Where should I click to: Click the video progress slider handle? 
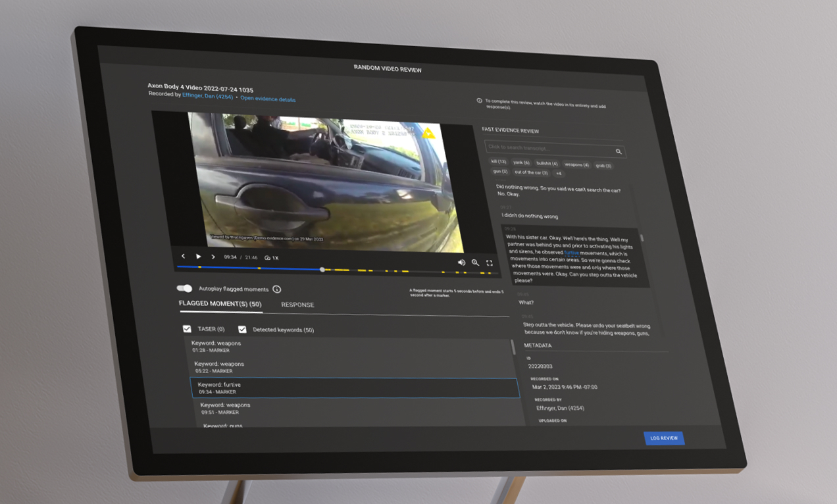[x=322, y=270]
